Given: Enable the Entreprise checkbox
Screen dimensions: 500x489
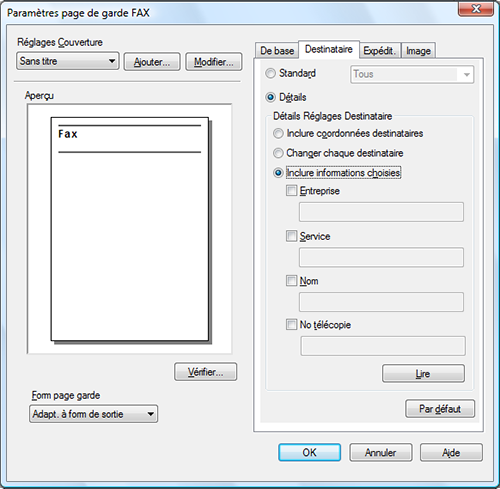Looking at the screenshot, I should (291, 191).
